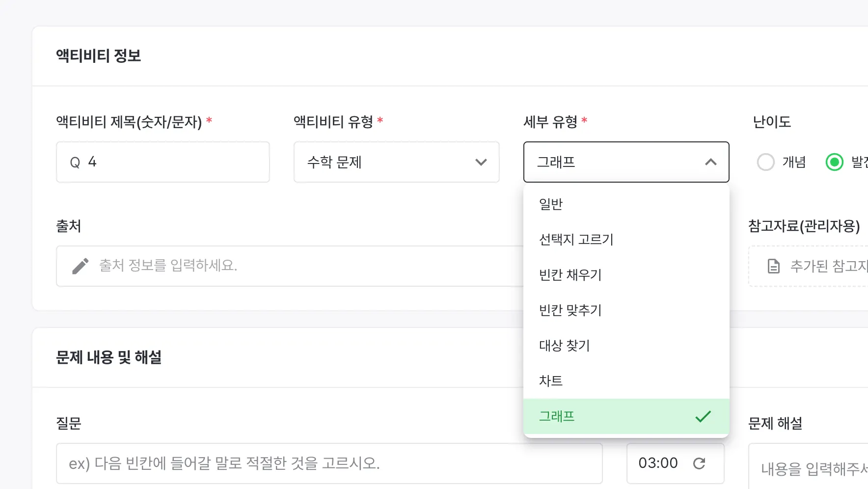Click the document icon in 참고자료 box

pos(773,266)
